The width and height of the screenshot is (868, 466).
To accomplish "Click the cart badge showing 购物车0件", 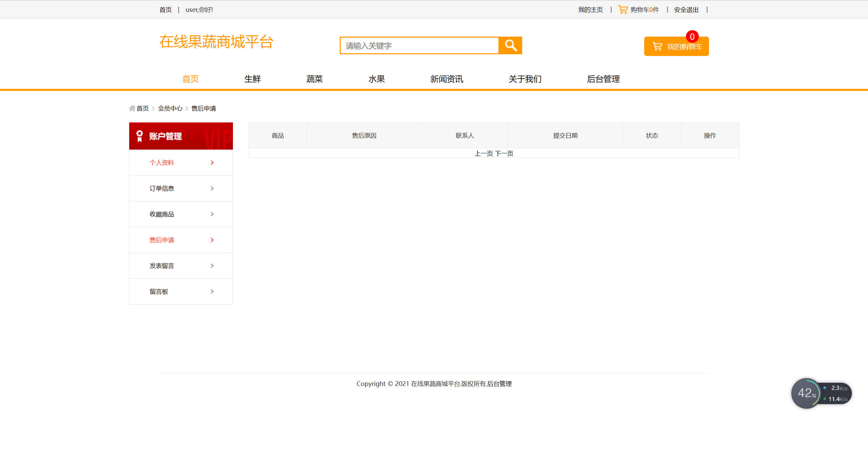I will pos(644,9).
